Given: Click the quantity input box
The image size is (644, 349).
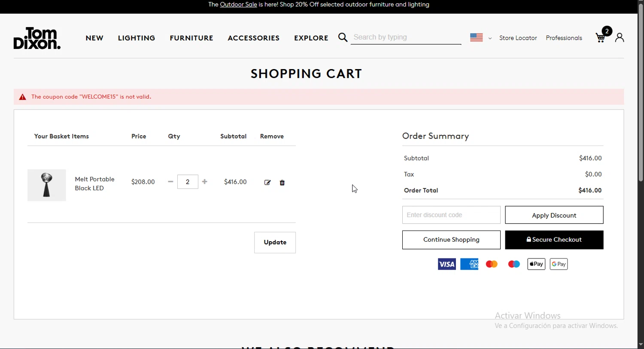Looking at the screenshot, I should tap(188, 182).
